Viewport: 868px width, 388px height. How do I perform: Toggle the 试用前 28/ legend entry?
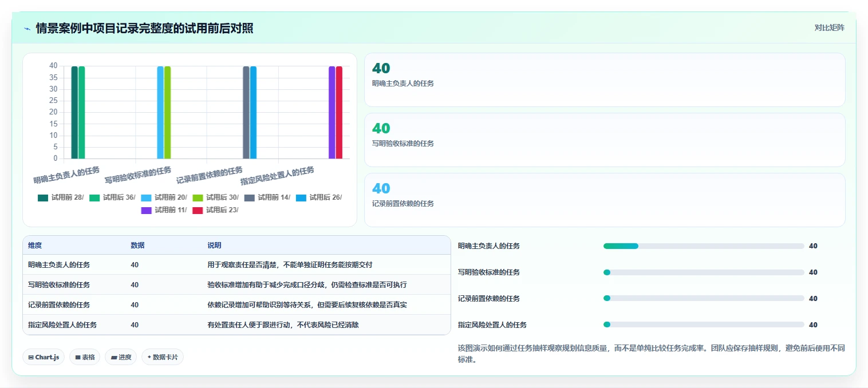click(x=61, y=197)
